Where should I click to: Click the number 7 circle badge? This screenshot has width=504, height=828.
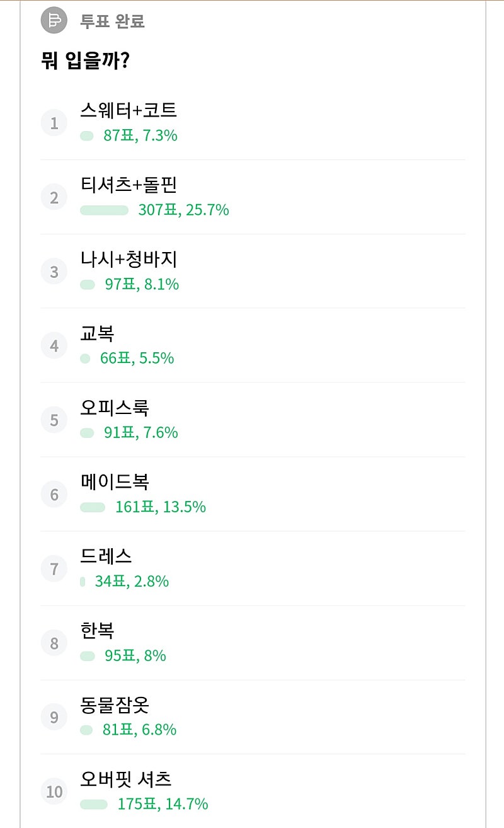click(54, 569)
